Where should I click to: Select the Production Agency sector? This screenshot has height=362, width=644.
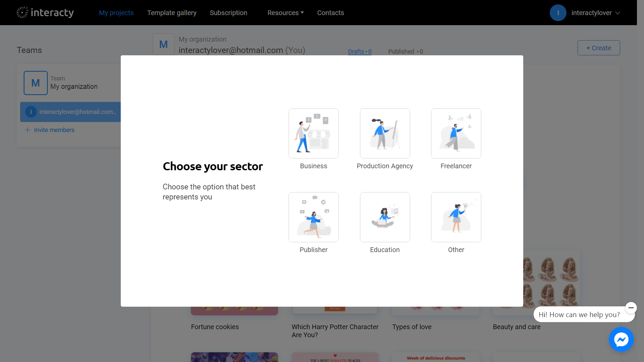[x=384, y=133]
